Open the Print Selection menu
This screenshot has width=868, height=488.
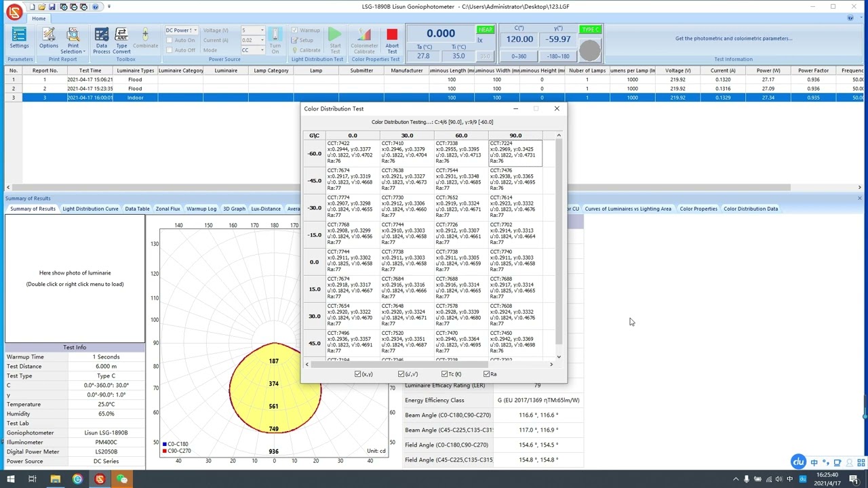point(73,41)
